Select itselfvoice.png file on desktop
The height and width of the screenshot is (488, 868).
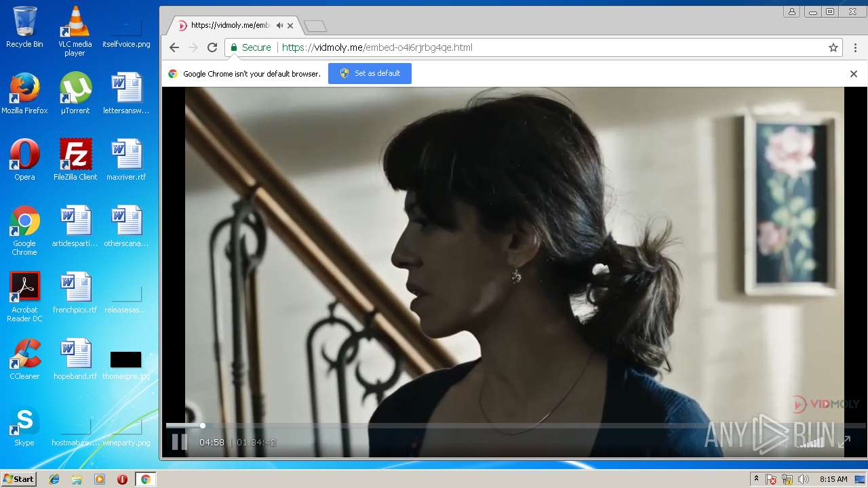pos(126,31)
